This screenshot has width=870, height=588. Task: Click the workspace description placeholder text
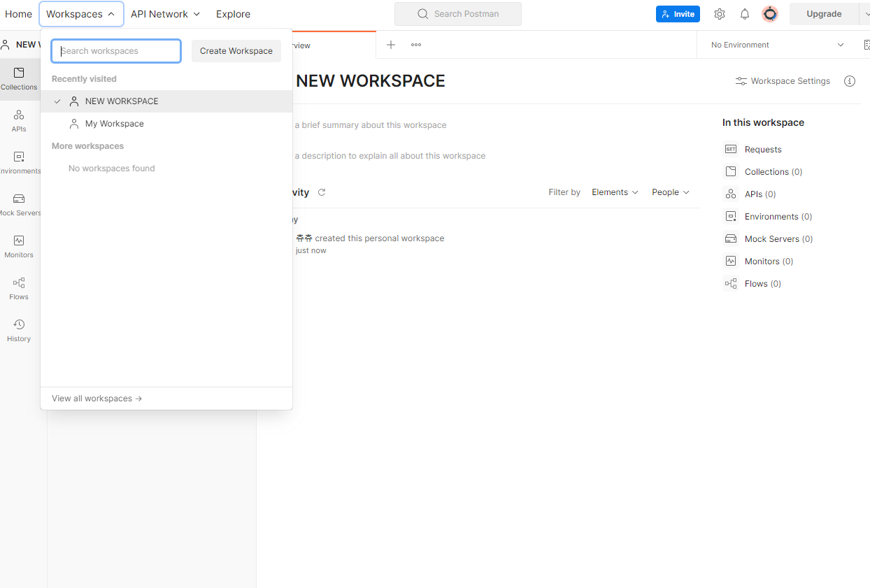point(390,156)
